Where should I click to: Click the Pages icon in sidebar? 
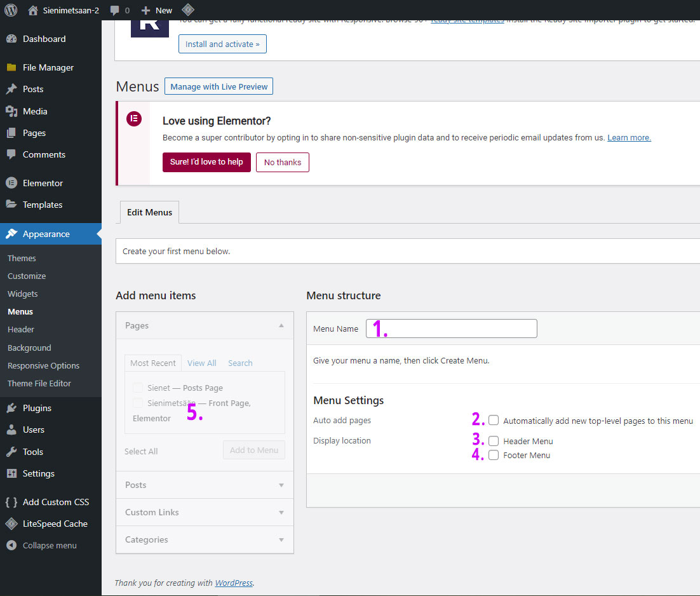11,133
